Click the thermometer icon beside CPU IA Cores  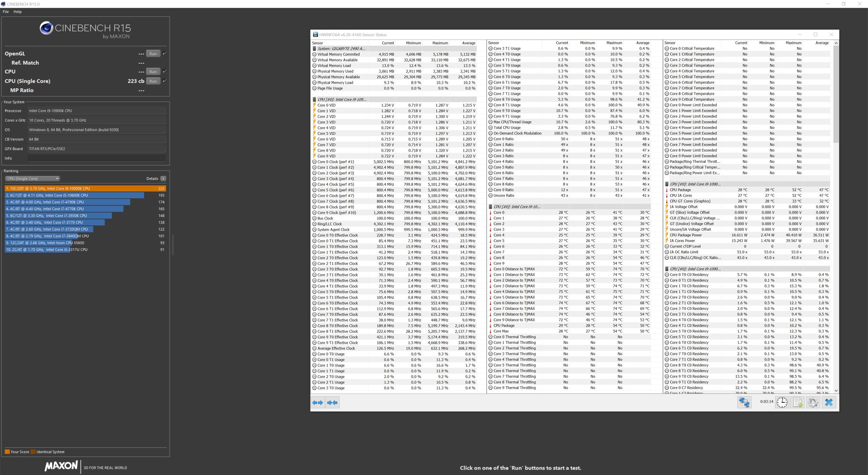pyautogui.click(x=667, y=195)
